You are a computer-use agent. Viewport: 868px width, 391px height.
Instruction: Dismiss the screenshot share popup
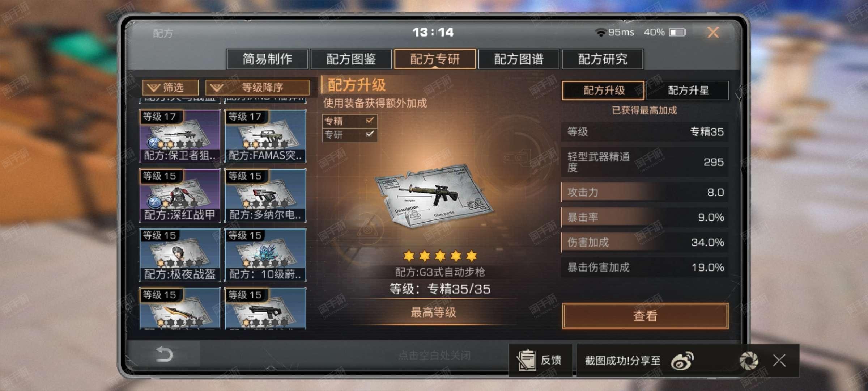pos(779,361)
